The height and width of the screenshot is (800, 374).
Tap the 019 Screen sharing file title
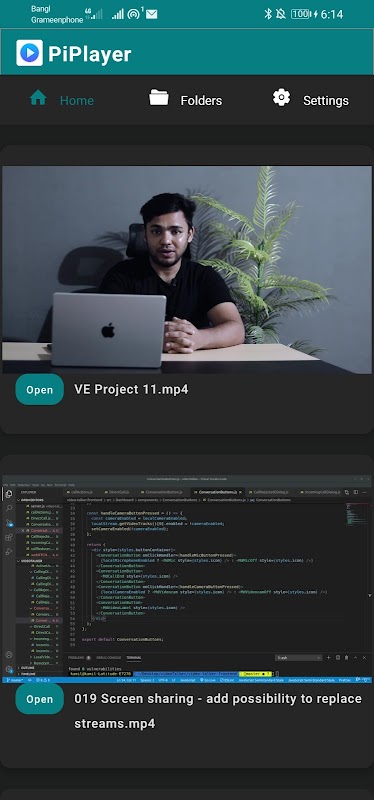[x=218, y=711]
